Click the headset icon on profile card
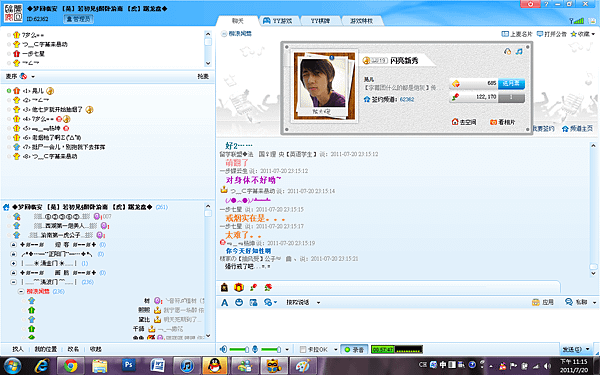The height and width of the screenshot is (375, 600). click(507, 51)
